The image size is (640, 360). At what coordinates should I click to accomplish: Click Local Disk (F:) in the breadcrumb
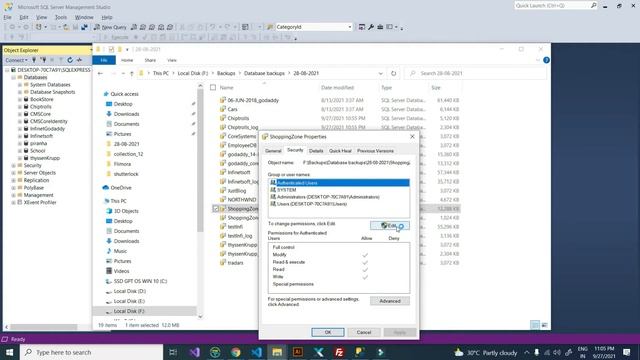point(193,73)
